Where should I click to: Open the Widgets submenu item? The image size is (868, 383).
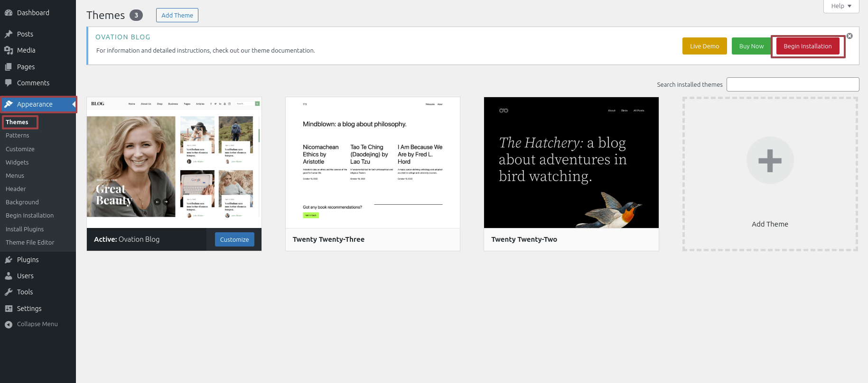[x=17, y=162]
